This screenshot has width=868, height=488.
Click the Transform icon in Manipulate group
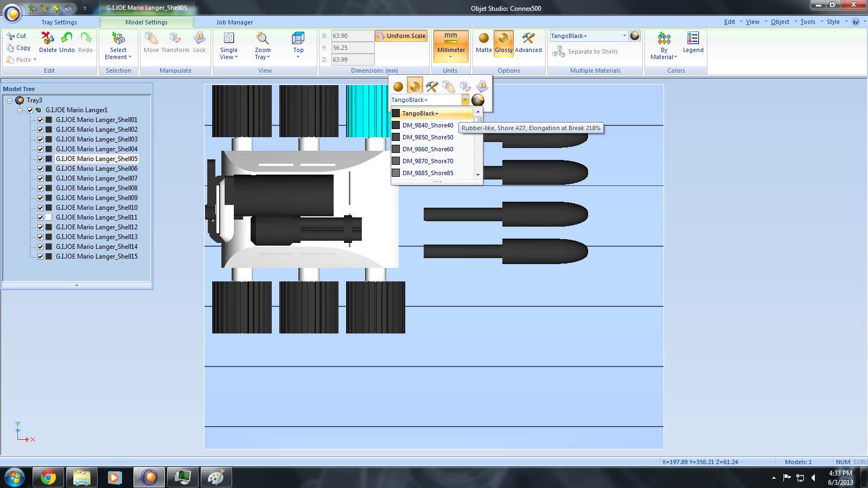pos(175,38)
